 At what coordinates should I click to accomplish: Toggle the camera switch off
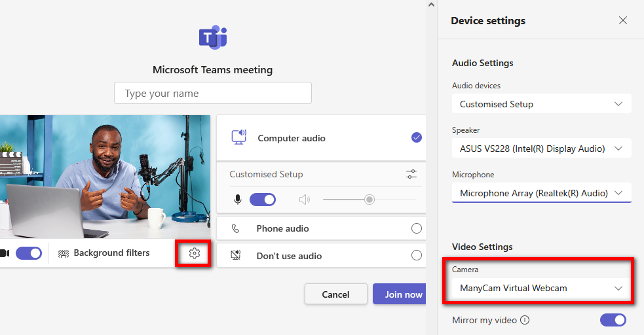click(x=29, y=253)
